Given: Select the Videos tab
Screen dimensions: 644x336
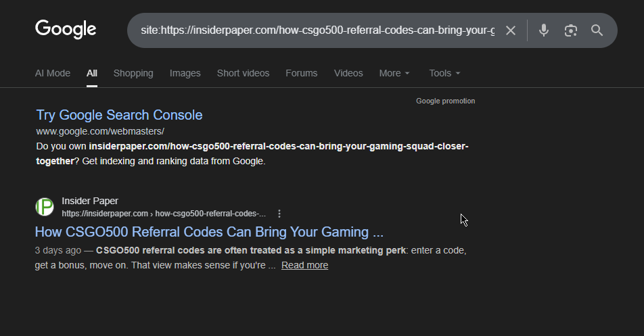Looking at the screenshot, I should pyautogui.click(x=348, y=73).
